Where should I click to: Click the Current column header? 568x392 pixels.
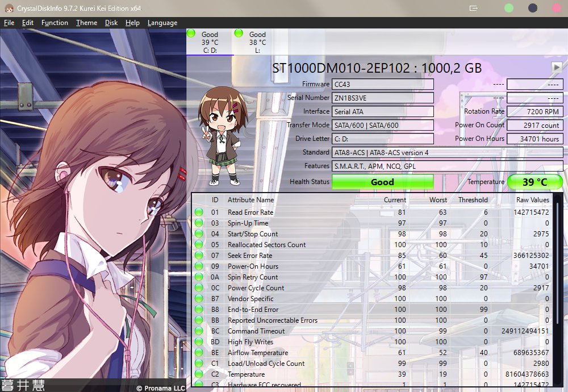click(x=395, y=200)
